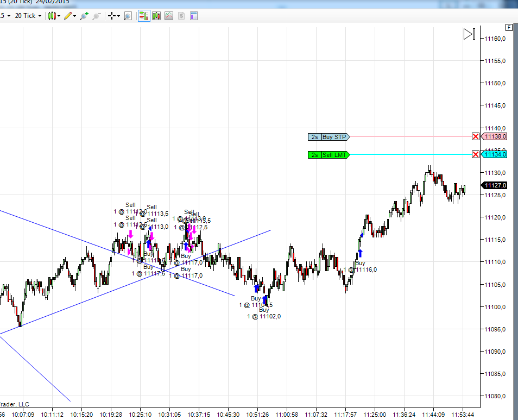This screenshot has width=518, height=420.
Task: Click the 2s quantity on Sell LMT order
Action: point(315,155)
